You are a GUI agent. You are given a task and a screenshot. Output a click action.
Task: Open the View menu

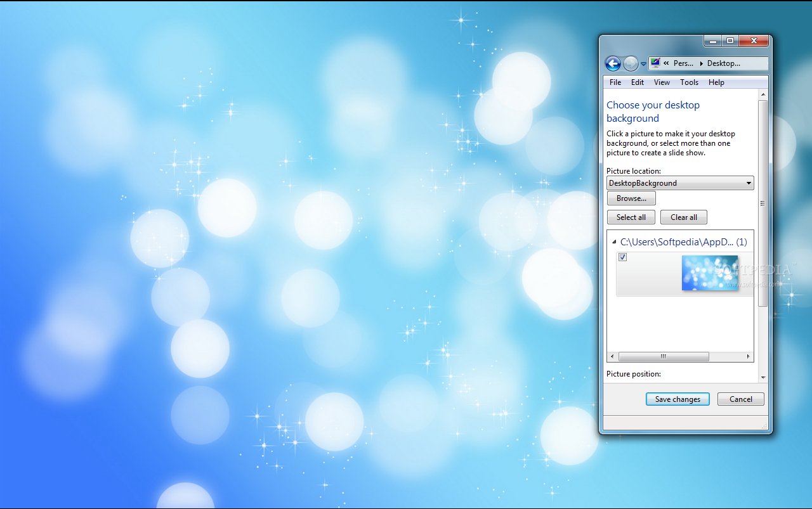662,82
